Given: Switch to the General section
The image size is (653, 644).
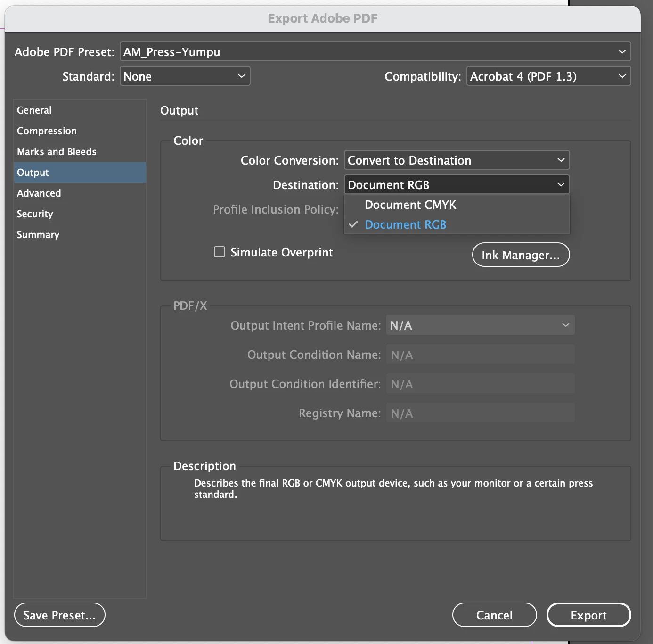Looking at the screenshot, I should pos(80,110).
